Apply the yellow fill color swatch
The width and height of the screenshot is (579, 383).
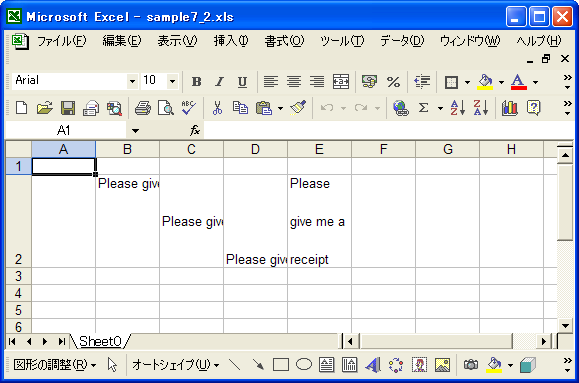pyautogui.click(x=485, y=82)
